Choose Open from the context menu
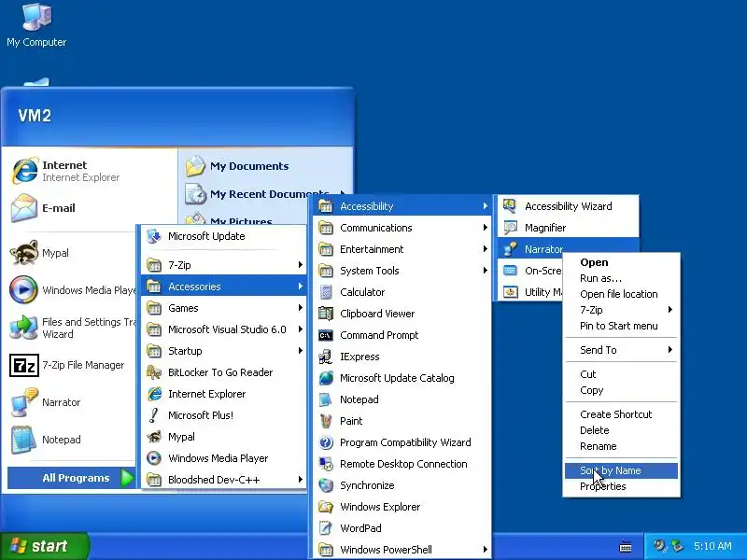 (621, 262)
